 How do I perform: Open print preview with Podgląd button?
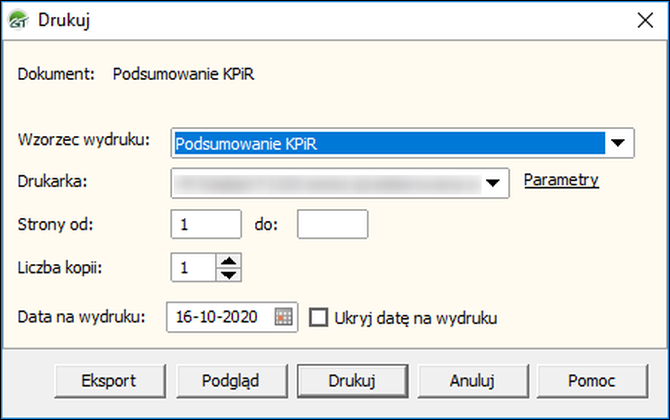click(x=231, y=380)
